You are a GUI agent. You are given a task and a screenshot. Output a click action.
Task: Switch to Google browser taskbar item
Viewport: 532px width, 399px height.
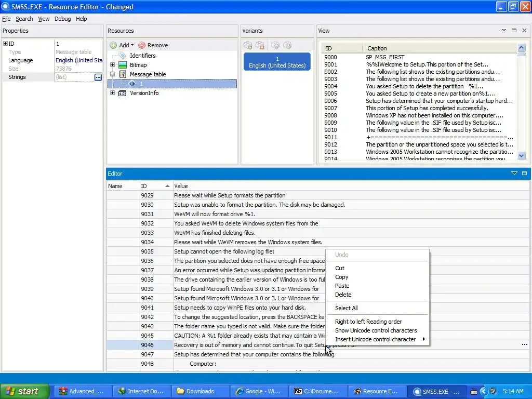pyautogui.click(x=259, y=391)
